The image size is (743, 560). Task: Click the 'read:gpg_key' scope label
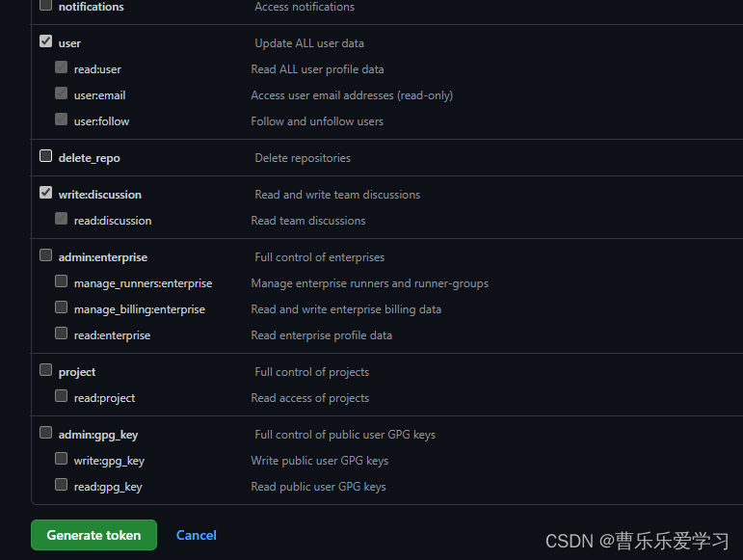tap(108, 487)
